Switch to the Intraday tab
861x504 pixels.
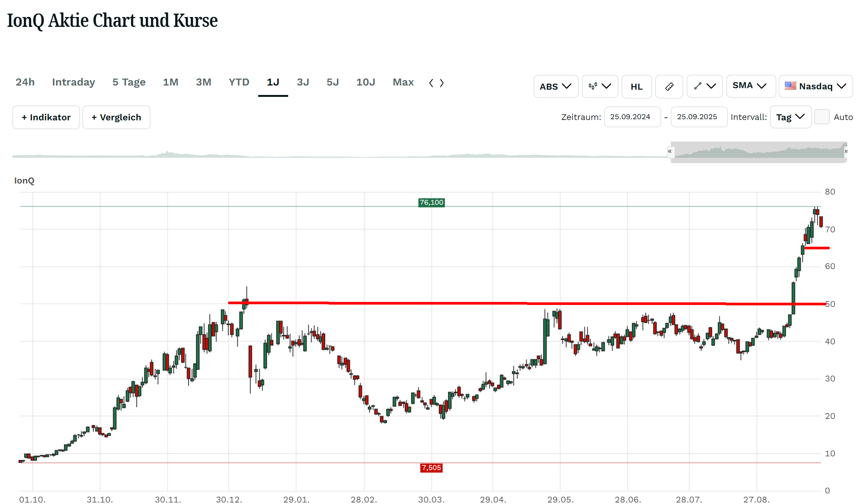coord(73,82)
